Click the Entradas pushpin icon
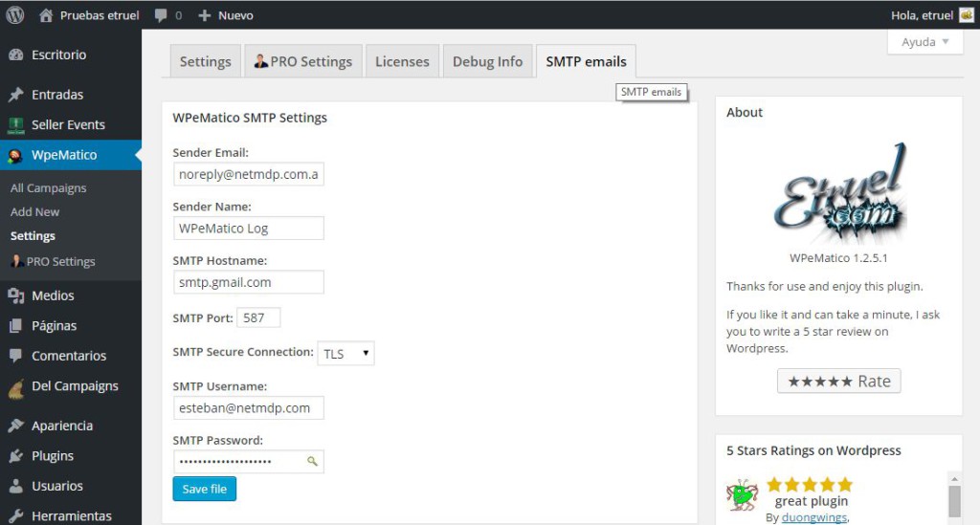This screenshot has width=980, height=525. (x=15, y=95)
